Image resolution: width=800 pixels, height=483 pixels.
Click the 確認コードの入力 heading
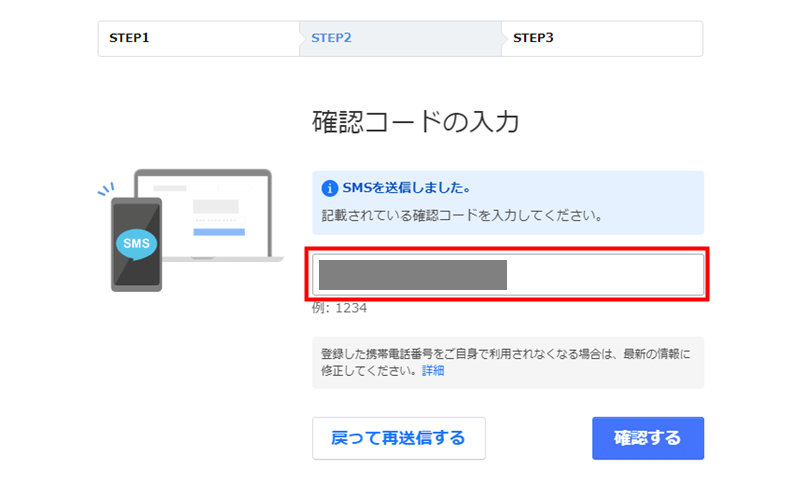(x=416, y=121)
